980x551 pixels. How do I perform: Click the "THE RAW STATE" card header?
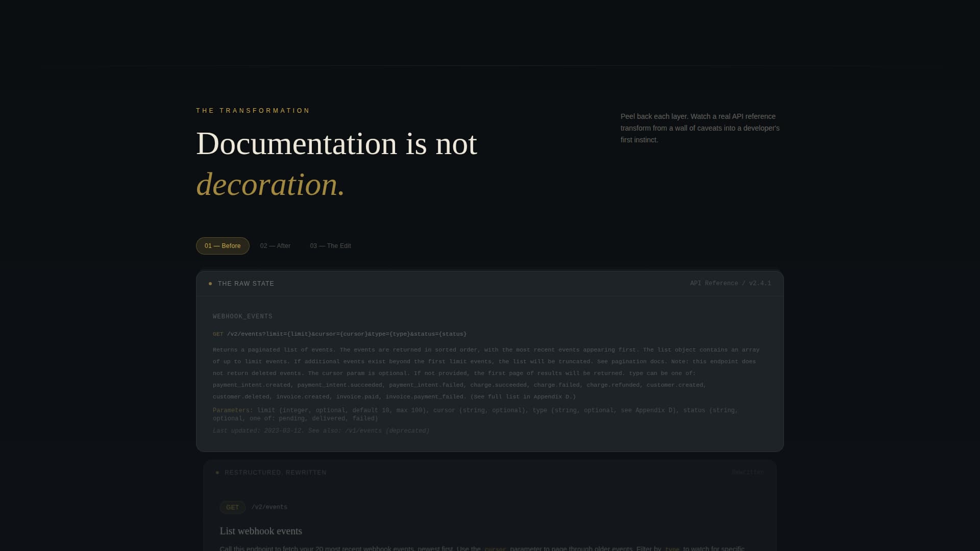[x=490, y=284]
